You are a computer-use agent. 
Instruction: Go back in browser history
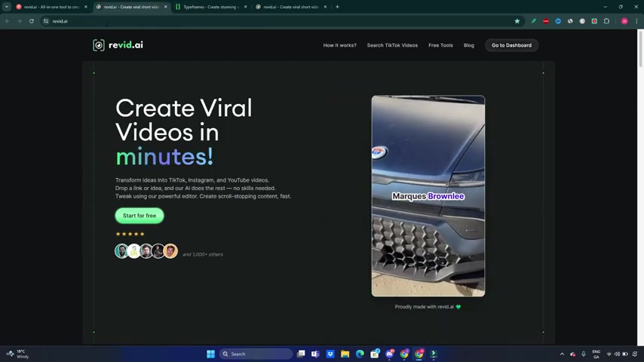8,21
